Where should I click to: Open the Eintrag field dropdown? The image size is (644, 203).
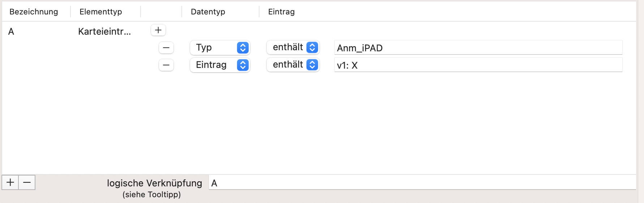pos(220,65)
